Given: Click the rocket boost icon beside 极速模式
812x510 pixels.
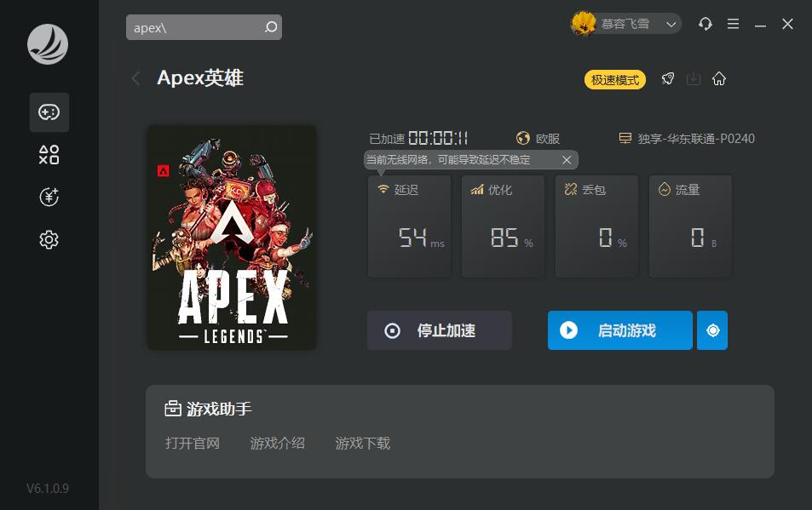Looking at the screenshot, I should 668,79.
